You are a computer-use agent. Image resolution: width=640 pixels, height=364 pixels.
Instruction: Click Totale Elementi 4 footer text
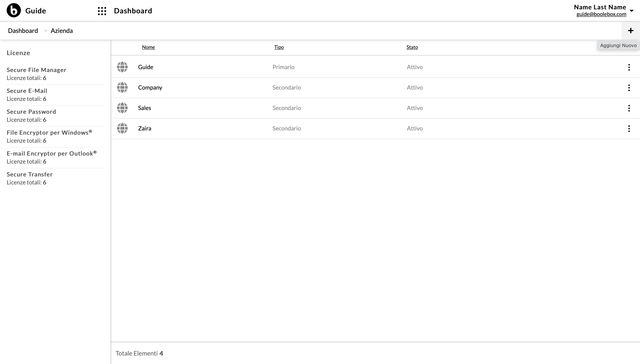click(x=139, y=354)
